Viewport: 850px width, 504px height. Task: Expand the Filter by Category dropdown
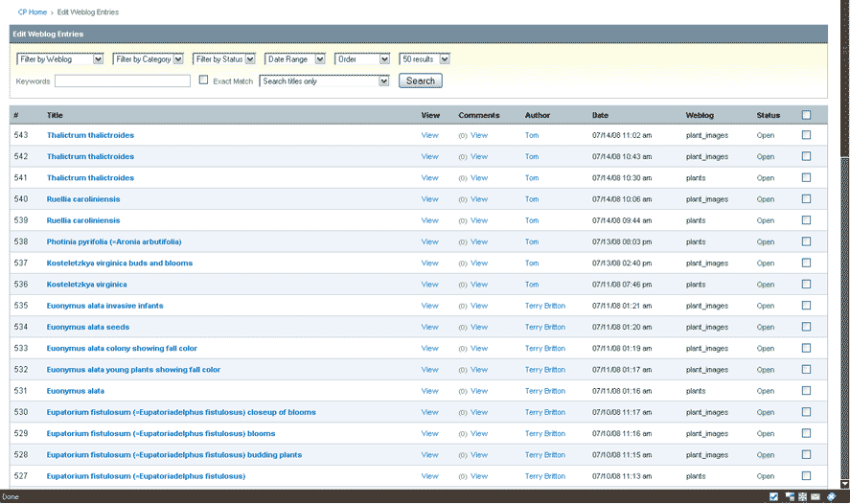click(149, 59)
